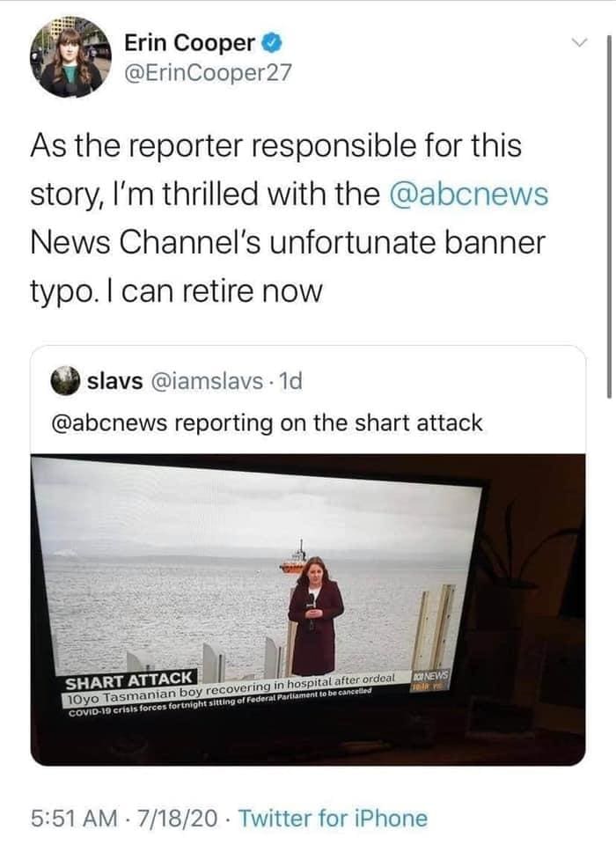Viewport: 616px width, 845px height.
Task: Open slavs' small avatar icon
Action: tap(65, 381)
